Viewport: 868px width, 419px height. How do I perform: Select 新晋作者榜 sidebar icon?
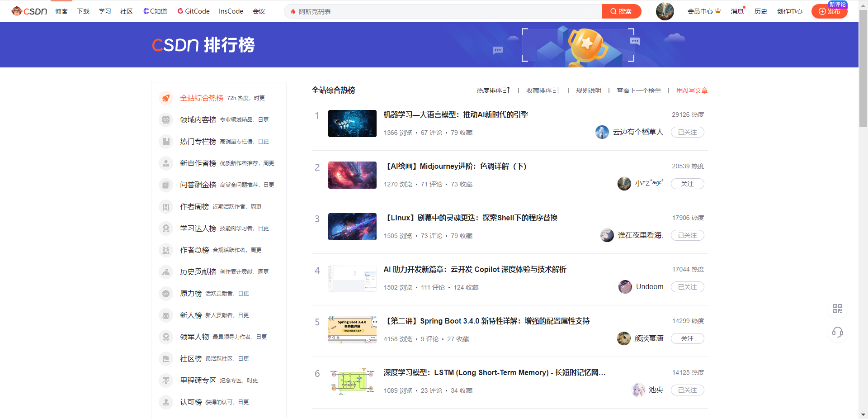(166, 163)
